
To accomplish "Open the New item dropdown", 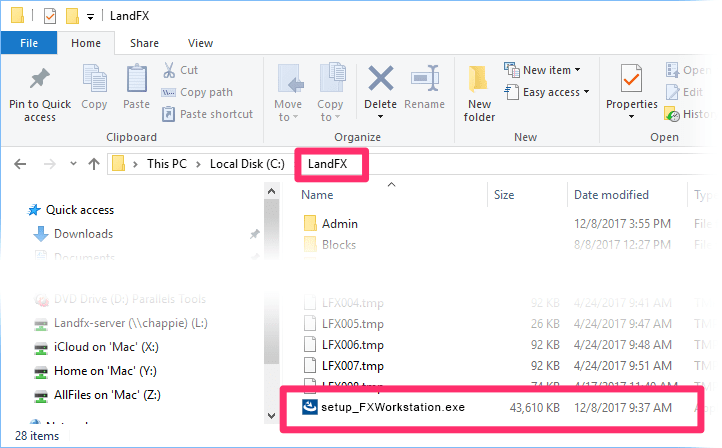I will coord(542,70).
